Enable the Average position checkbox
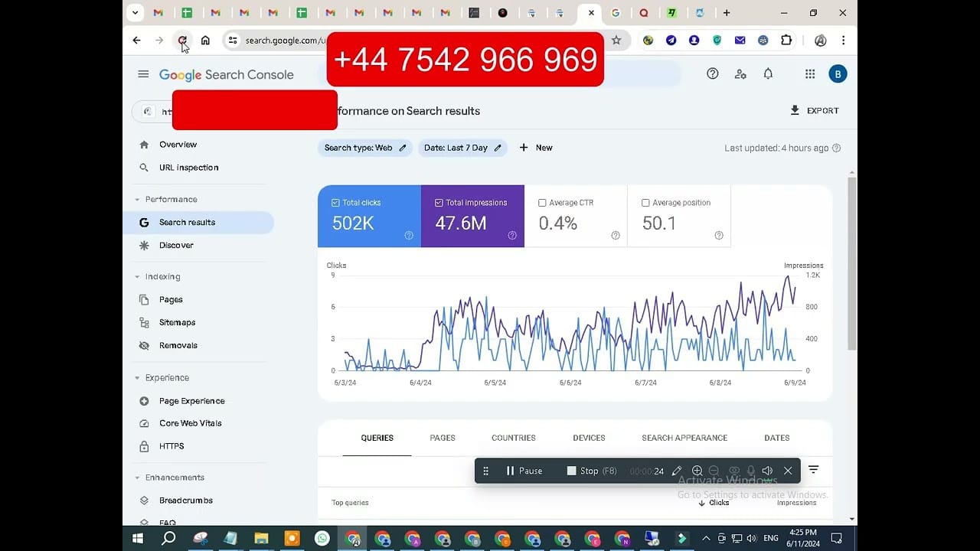The image size is (980, 551). pos(645,203)
